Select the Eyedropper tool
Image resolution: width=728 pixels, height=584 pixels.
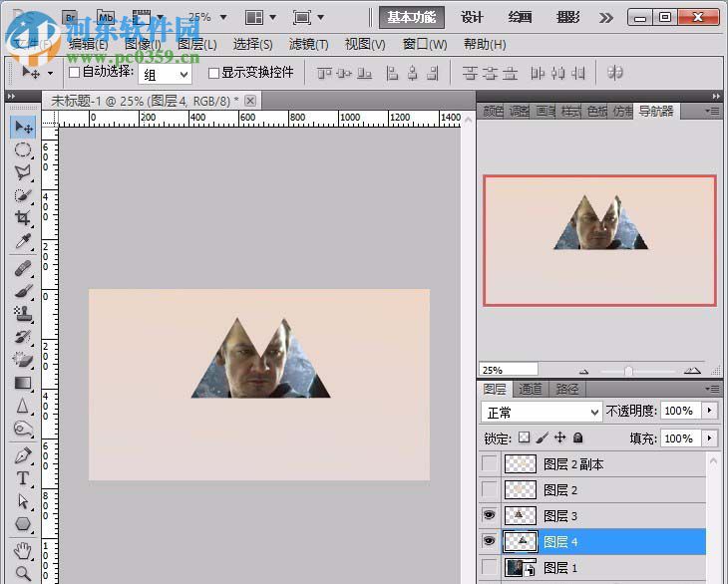click(x=23, y=243)
